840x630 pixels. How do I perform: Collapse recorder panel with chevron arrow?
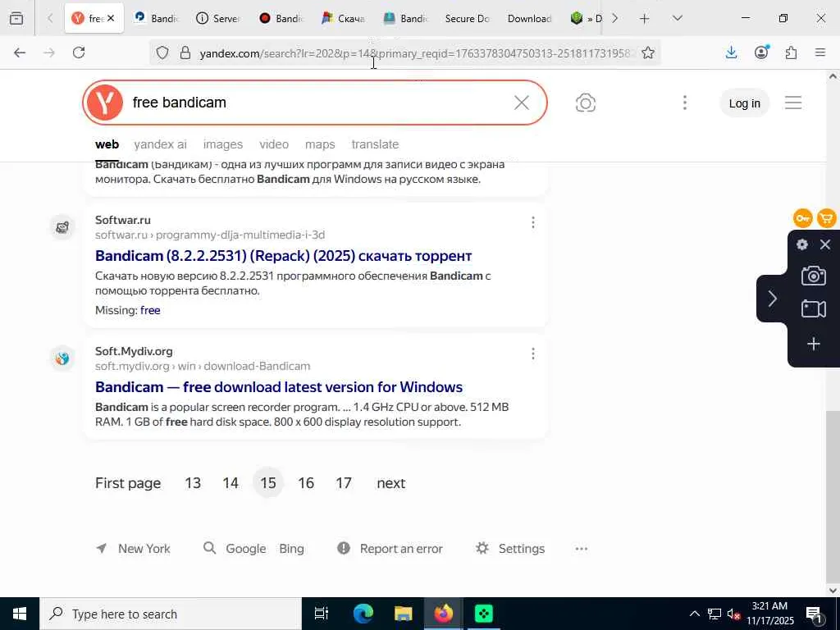[x=772, y=299]
